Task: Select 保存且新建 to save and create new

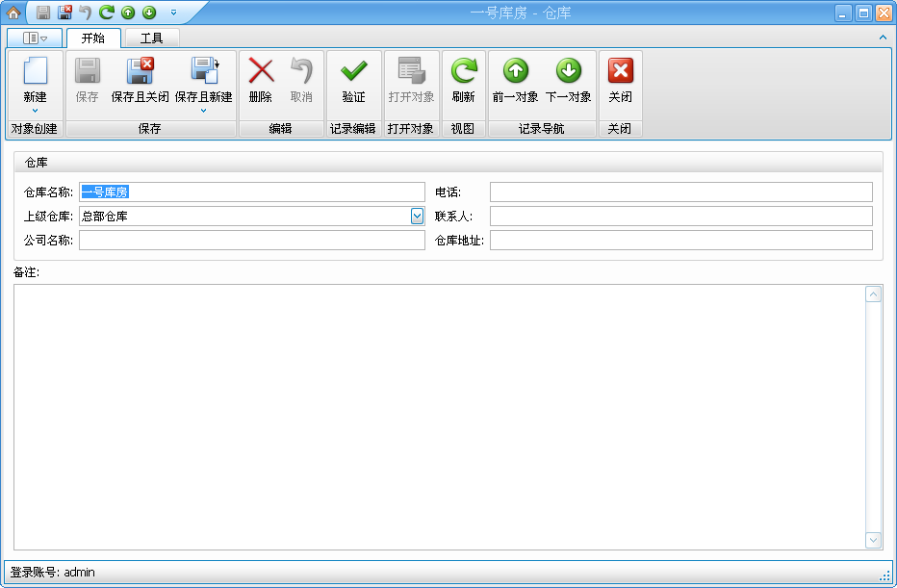Action: 205,74
